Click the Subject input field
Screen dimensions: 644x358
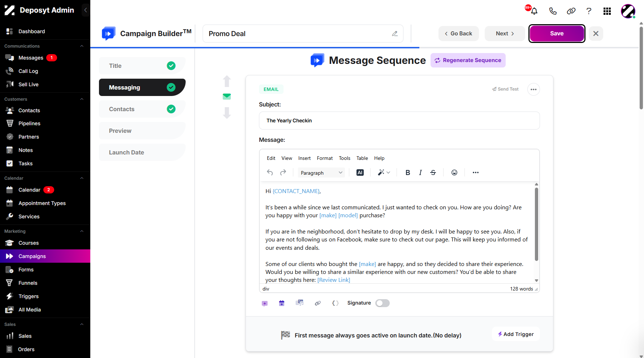pos(399,121)
